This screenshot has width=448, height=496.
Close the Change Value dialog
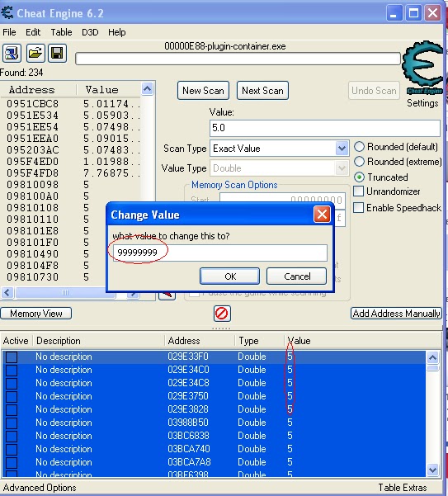(x=322, y=215)
